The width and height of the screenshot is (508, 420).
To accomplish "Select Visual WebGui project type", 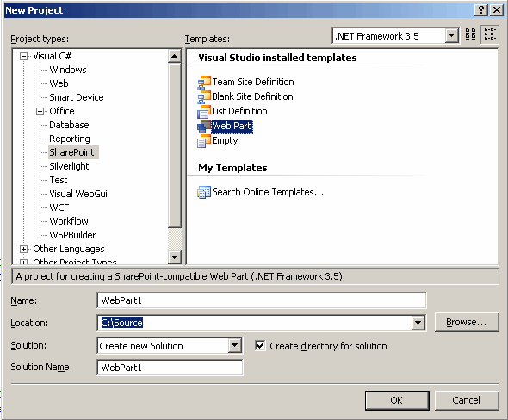I will tap(78, 194).
